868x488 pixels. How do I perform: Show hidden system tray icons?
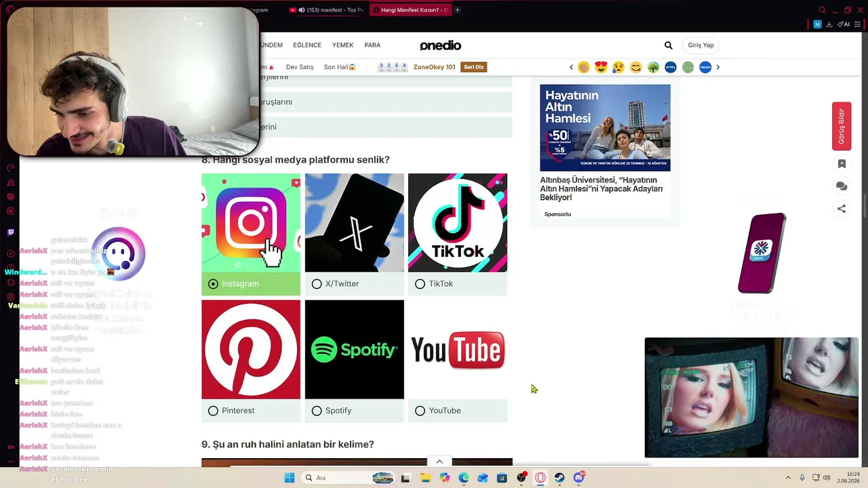[x=788, y=478]
